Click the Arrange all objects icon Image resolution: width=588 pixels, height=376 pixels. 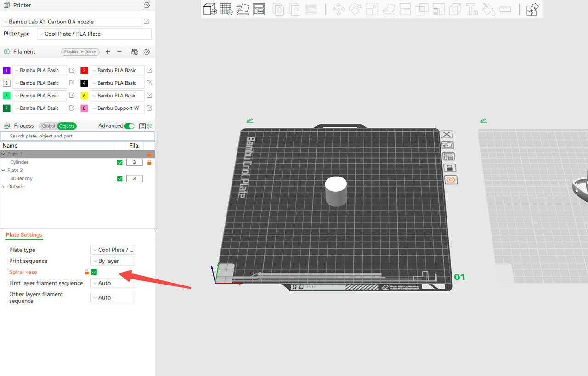click(259, 9)
